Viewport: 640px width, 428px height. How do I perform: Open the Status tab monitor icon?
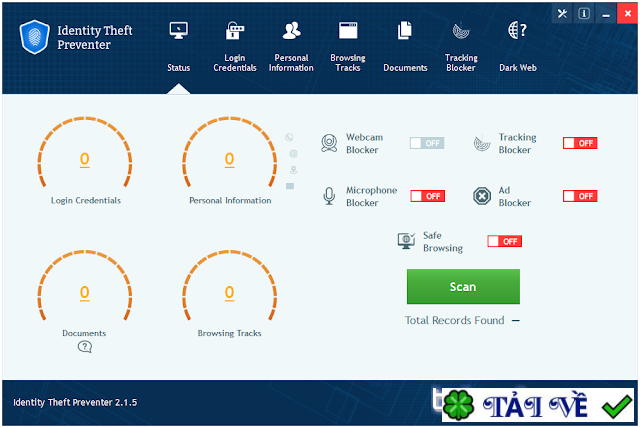coord(178,31)
